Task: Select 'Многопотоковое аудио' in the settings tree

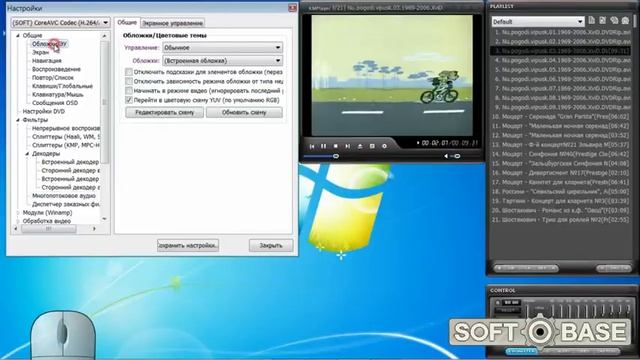Action: pos(64,196)
